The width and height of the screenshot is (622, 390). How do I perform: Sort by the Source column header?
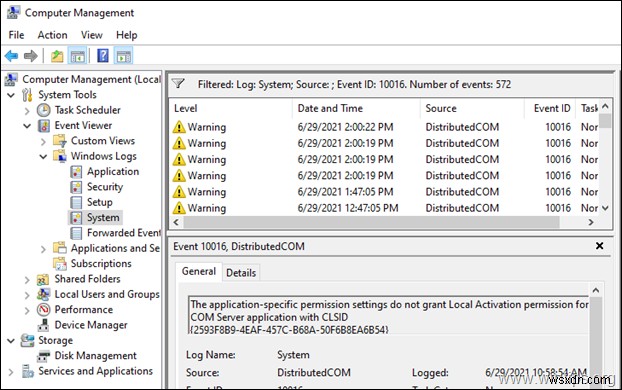(x=472, y=108)
